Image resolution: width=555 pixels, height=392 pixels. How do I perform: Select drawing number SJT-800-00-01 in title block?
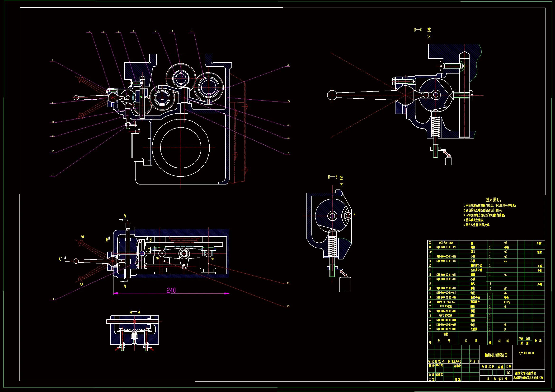point(526,353)
